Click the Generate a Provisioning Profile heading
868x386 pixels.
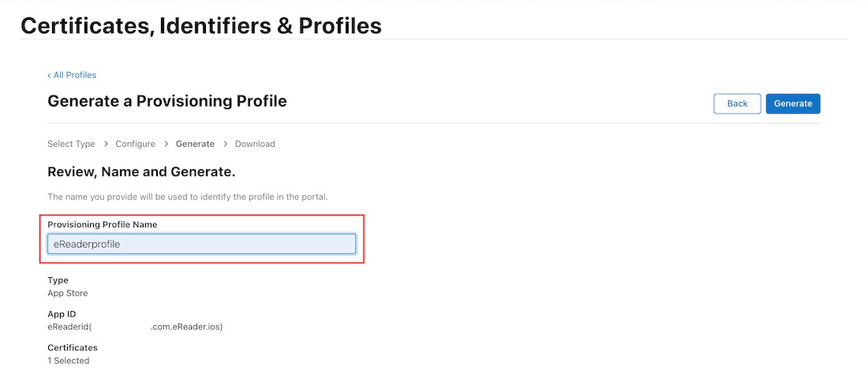167,101
